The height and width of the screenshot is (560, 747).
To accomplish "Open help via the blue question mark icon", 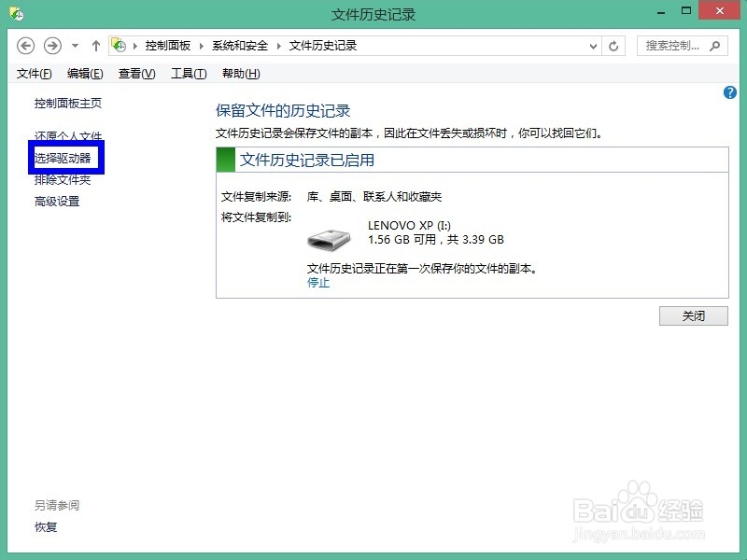I will point(730,92).
